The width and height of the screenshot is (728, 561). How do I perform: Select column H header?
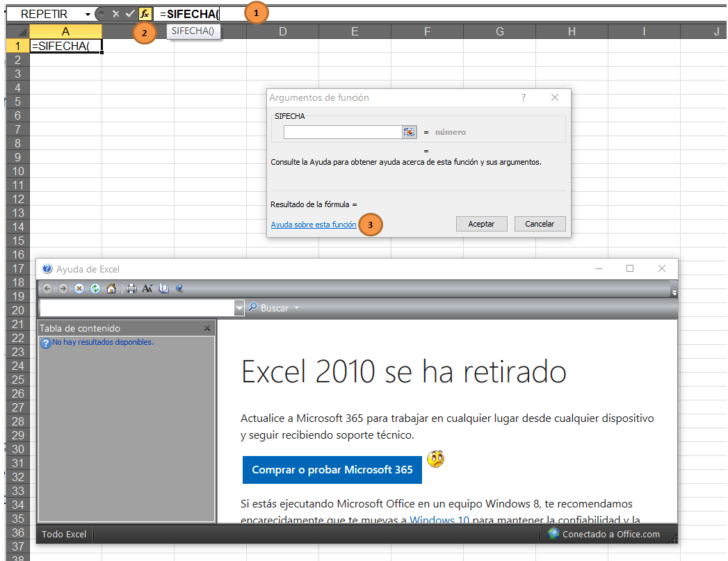click(572, 31)
